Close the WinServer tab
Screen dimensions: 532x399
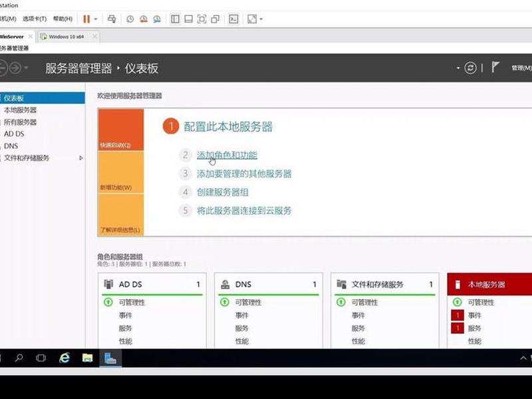click(x=30, y=37)
